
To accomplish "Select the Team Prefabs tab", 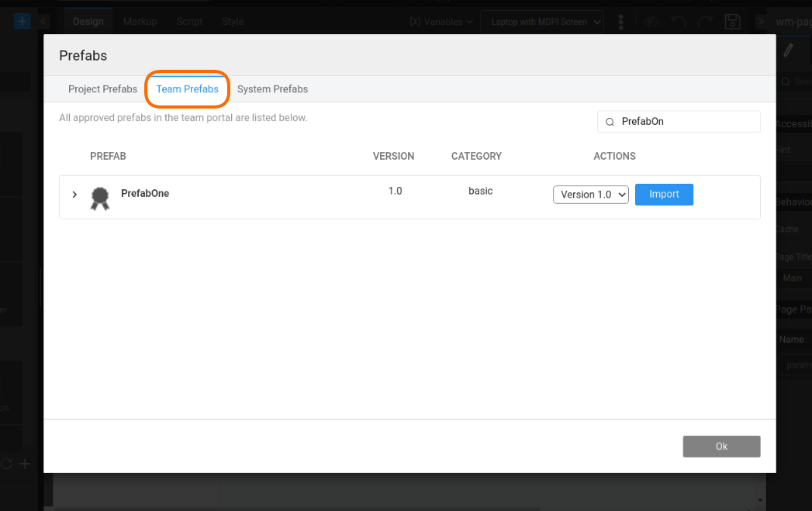I will coord(187,89).
